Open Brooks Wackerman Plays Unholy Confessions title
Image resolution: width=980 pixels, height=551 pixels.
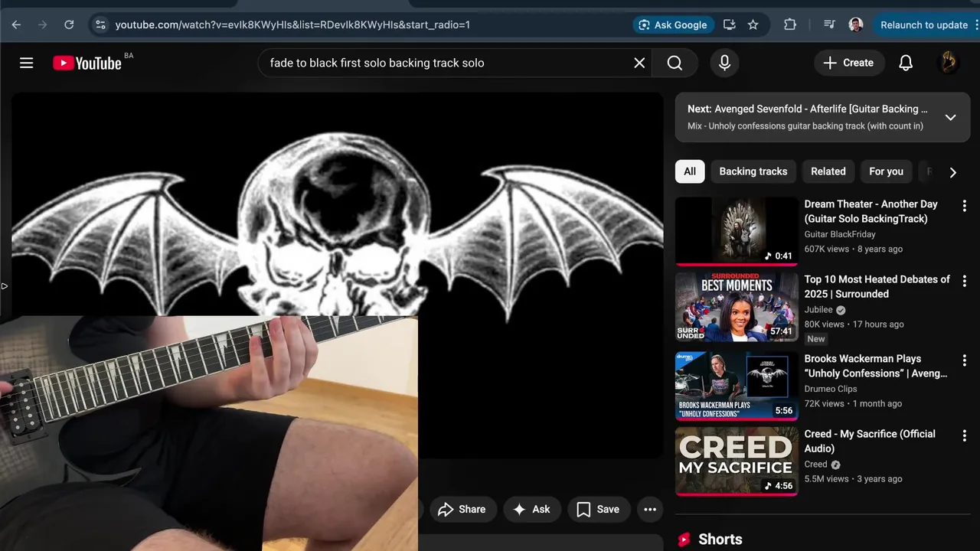[x=876, y=366]
